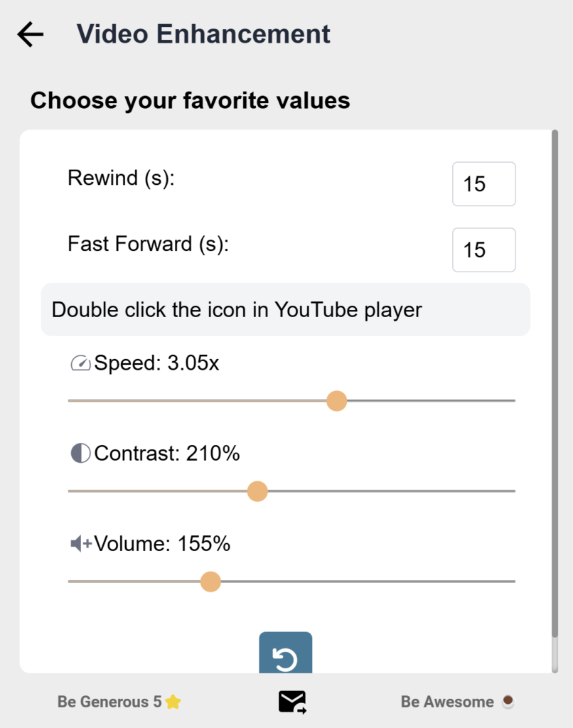Go back using the left arrow icon
573x728 pixels.
point(31,34)
